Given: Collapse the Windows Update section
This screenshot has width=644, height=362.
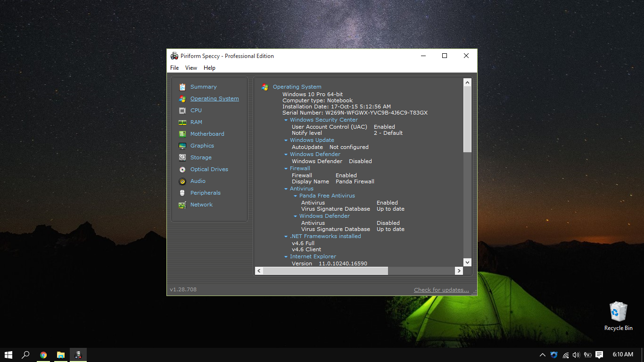Looking at the screenshot, I should click(x=286, y=140).
